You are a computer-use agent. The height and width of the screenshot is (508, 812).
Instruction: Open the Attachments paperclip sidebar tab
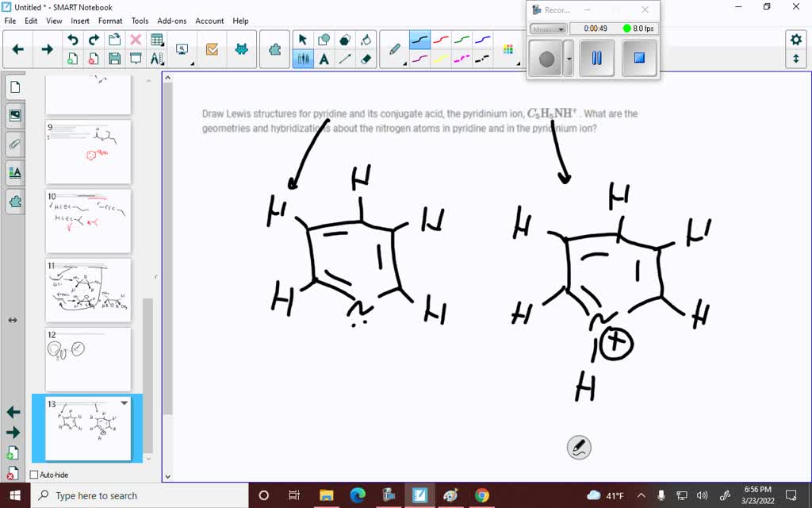[14, 144]
